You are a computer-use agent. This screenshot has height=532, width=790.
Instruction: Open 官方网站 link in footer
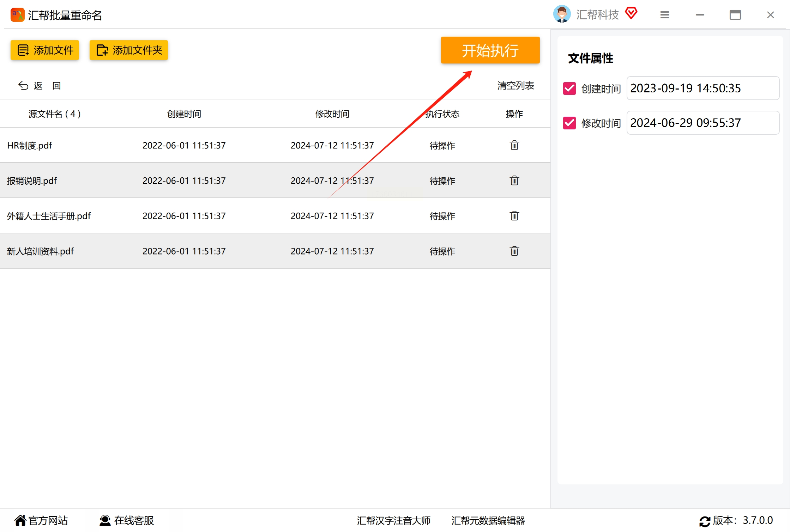(x=41, y=520)
